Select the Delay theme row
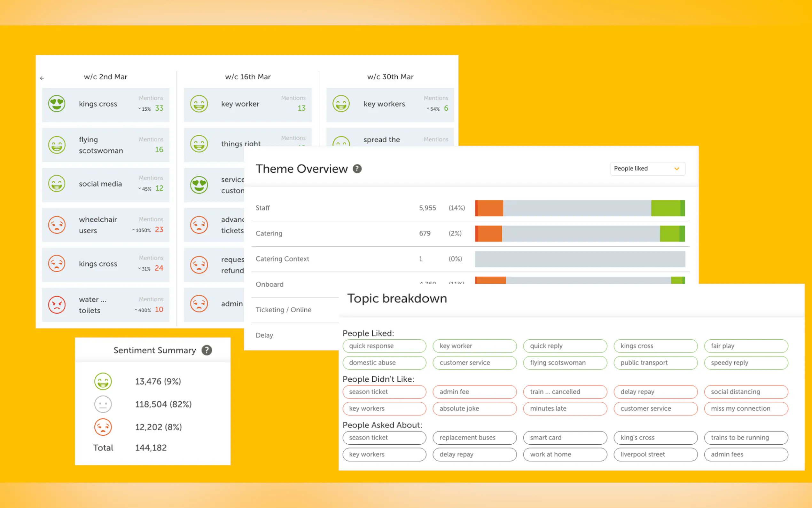 [264, 335]
